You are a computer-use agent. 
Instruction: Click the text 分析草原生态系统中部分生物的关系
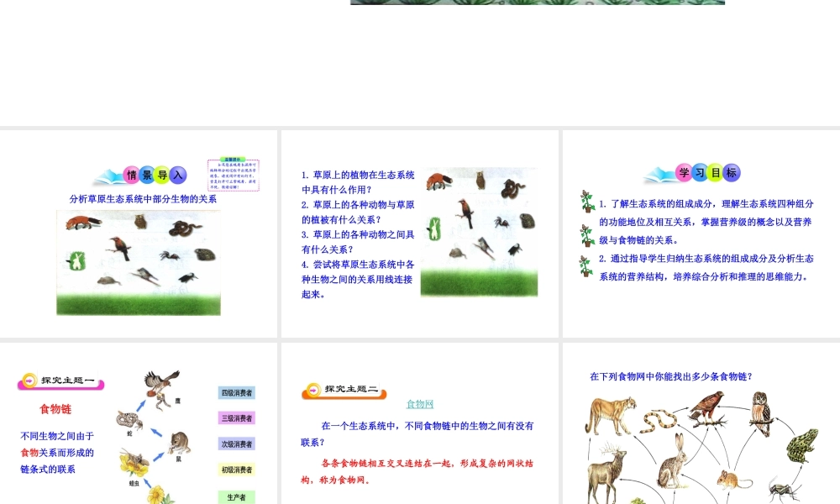click(143, 199)
